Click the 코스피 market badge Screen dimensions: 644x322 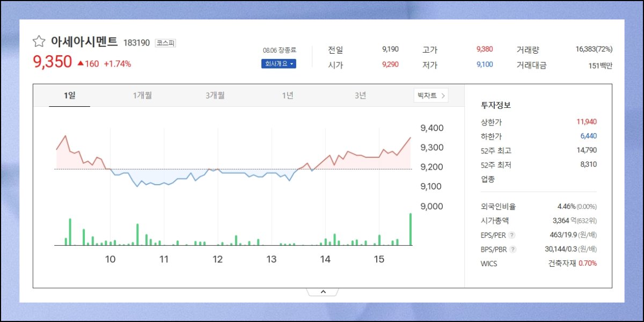tap(166, 43)
